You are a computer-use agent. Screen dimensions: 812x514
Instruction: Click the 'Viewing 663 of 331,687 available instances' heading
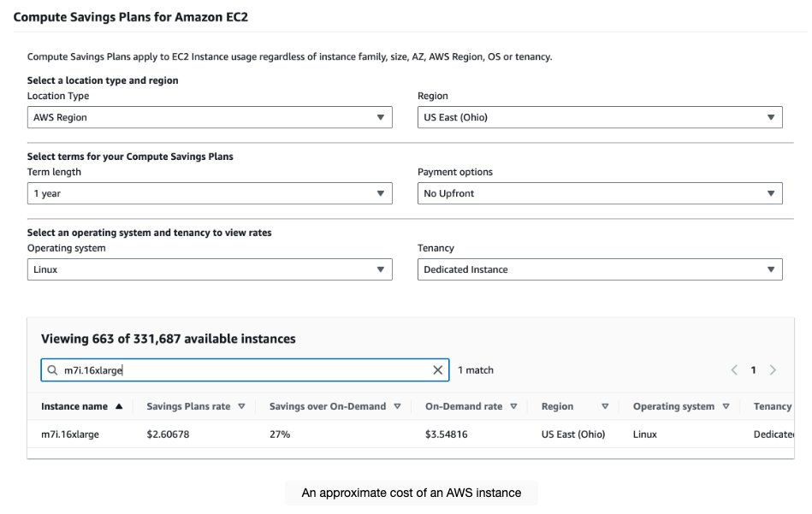point(169,339)
